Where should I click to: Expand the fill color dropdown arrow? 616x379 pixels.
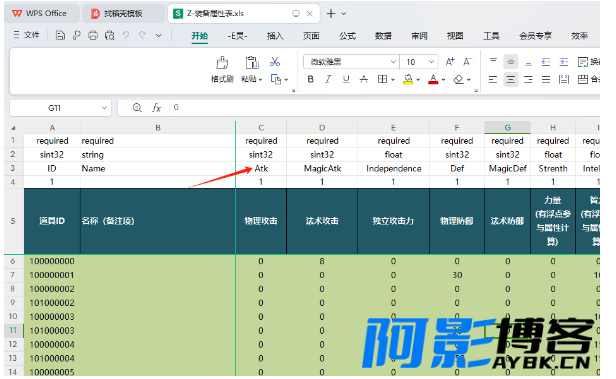(x=418, y=80)
